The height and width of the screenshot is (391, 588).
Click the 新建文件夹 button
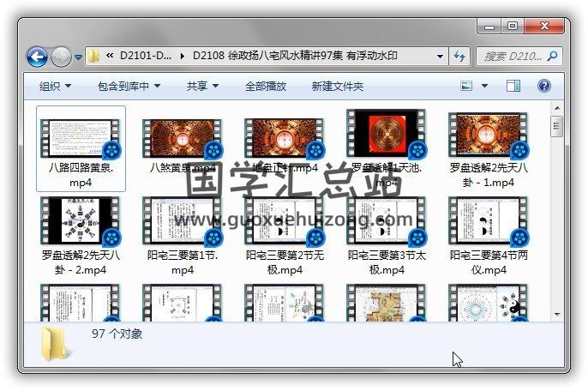[x=337, y=87]
